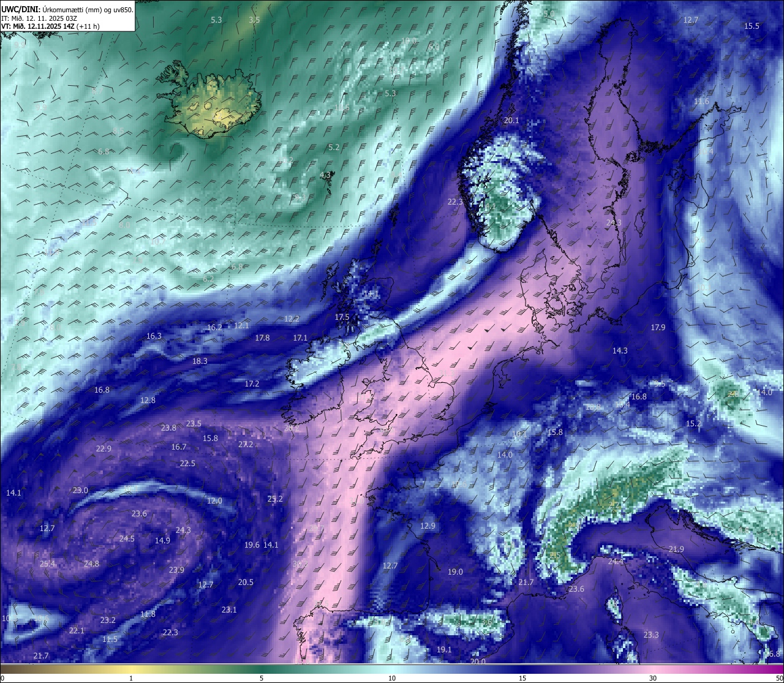784x683 pixels.
Task: Click the 17.8 value west of Scotland
Action: [x=262, y=338]
